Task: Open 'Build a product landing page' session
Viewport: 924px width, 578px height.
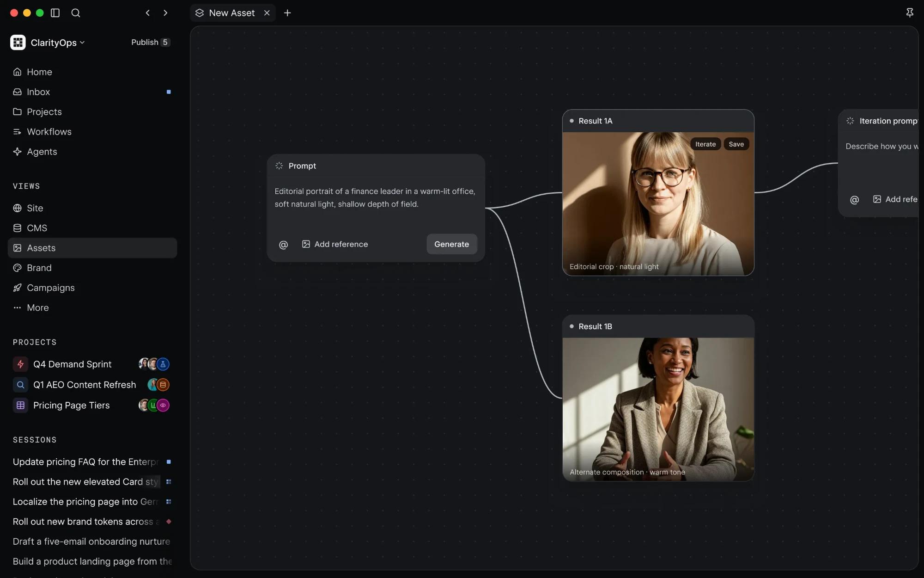Action: [x=92, y=561]
